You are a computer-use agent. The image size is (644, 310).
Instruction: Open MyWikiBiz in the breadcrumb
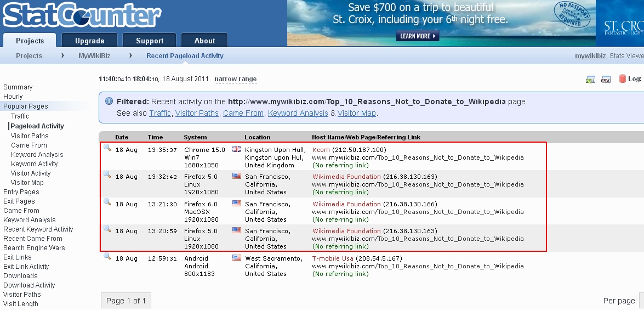coord(94,56)
